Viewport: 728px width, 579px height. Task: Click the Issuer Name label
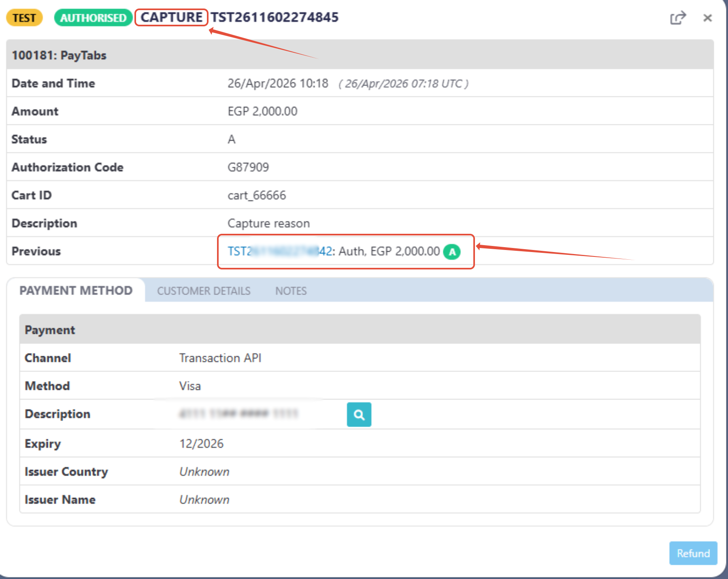[60, 500]
